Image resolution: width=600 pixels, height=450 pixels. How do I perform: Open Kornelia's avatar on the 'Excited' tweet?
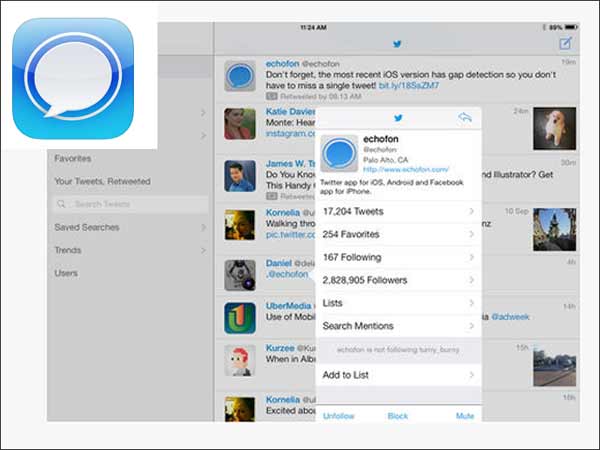(240, 409)
